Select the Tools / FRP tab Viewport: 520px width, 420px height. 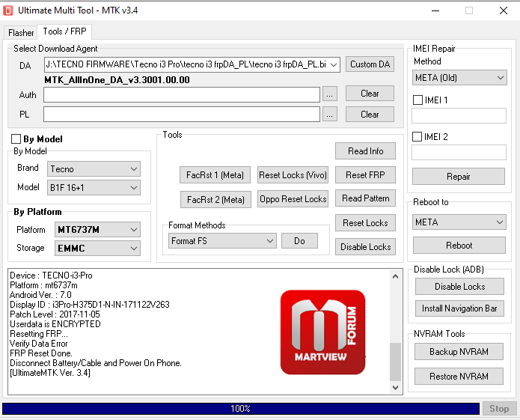(64, 31)
